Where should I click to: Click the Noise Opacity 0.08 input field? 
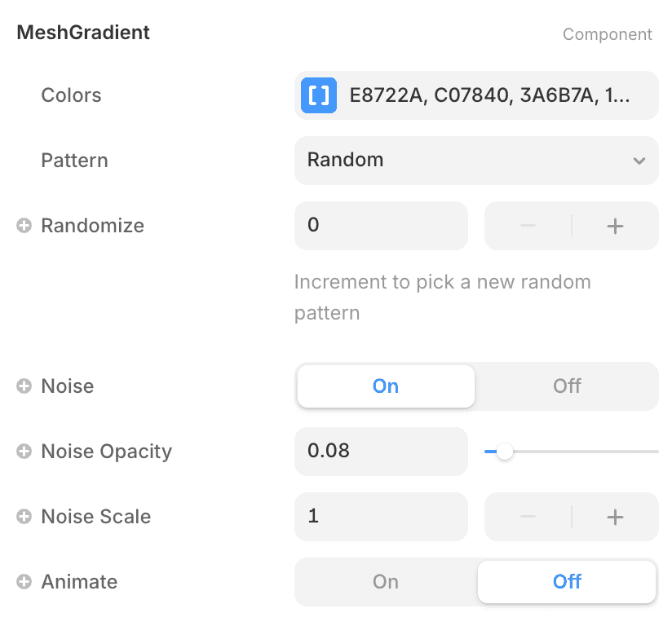(x=381, y=452)
